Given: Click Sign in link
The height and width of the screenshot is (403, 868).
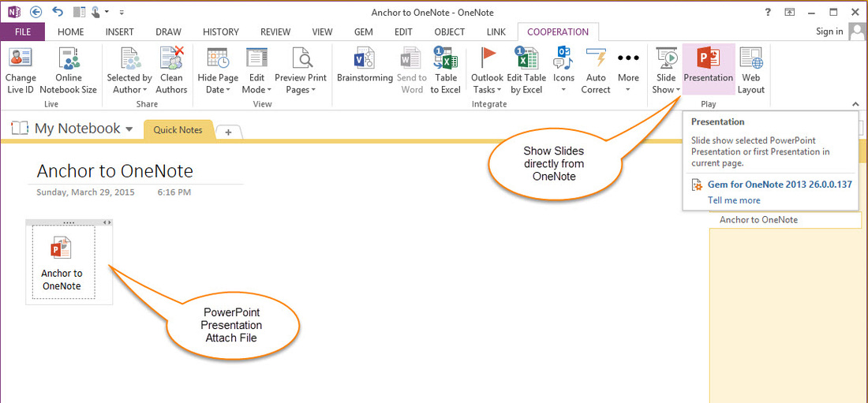Looking at the screenshot, I should click(x=829, y=32).
